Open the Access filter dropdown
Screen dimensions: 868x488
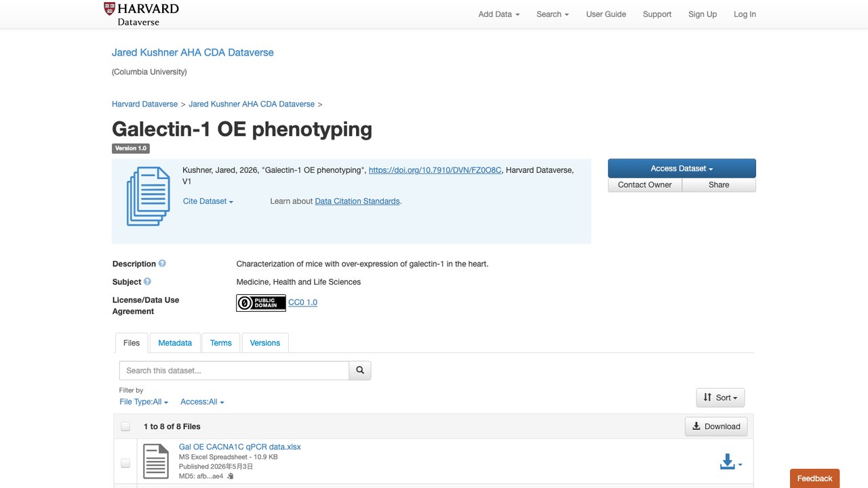[202, 402]
